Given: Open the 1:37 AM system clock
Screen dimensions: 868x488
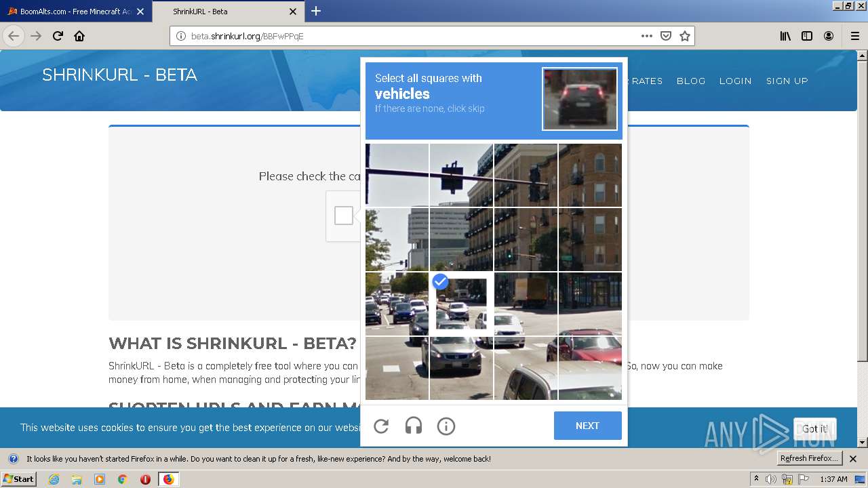Looking at the screenshot, I should (833, 479).
